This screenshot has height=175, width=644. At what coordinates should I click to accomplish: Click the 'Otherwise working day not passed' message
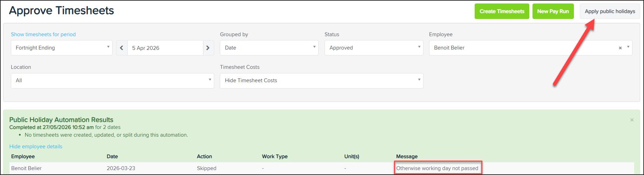tap(437, 168)
